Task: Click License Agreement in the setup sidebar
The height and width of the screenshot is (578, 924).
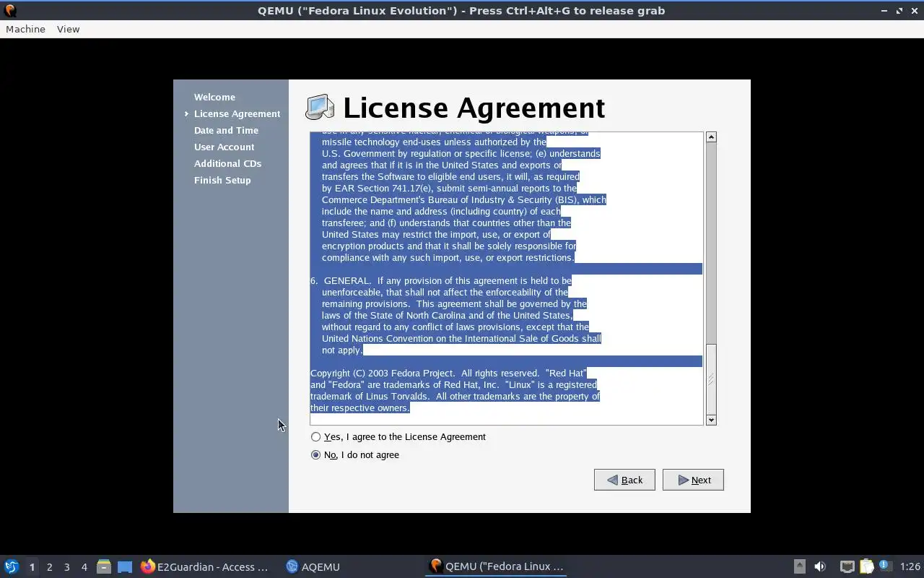Action: (x=237, y=113)
